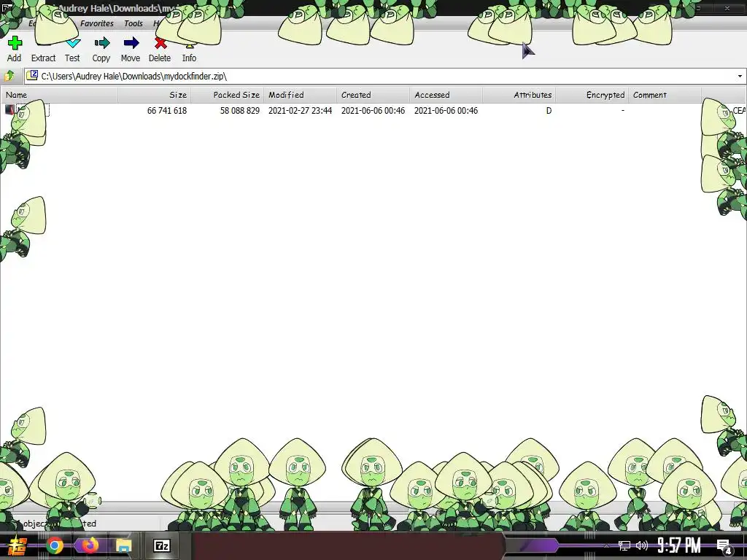Viewport: 747px width, 560px height.
Task: Click the green Add plus icon
Action: pyautogui.click(x=15, y=43)
